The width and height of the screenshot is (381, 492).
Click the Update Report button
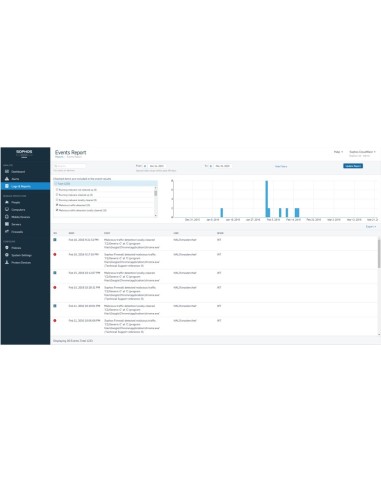353,166
